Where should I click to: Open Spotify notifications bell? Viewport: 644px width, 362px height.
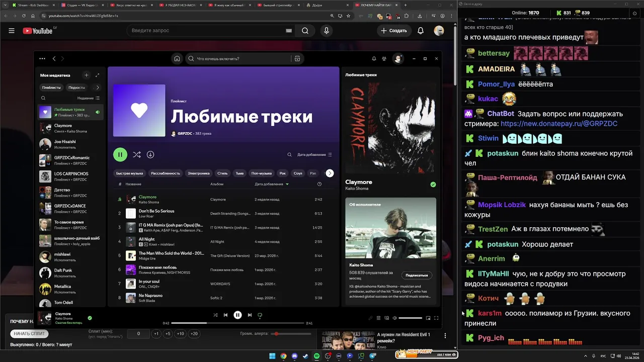coord(374,59)
